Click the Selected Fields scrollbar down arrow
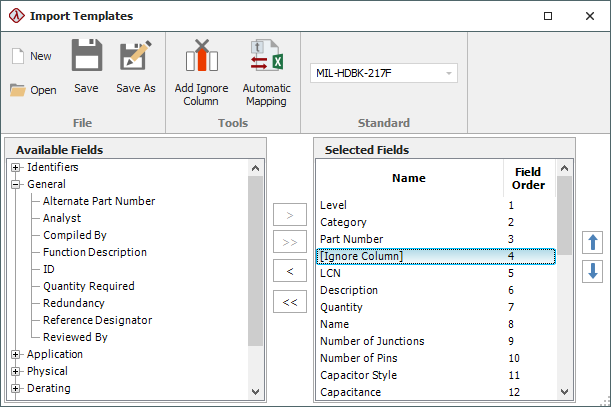Screen dimensions: 611x407 [x=565, y=392]
